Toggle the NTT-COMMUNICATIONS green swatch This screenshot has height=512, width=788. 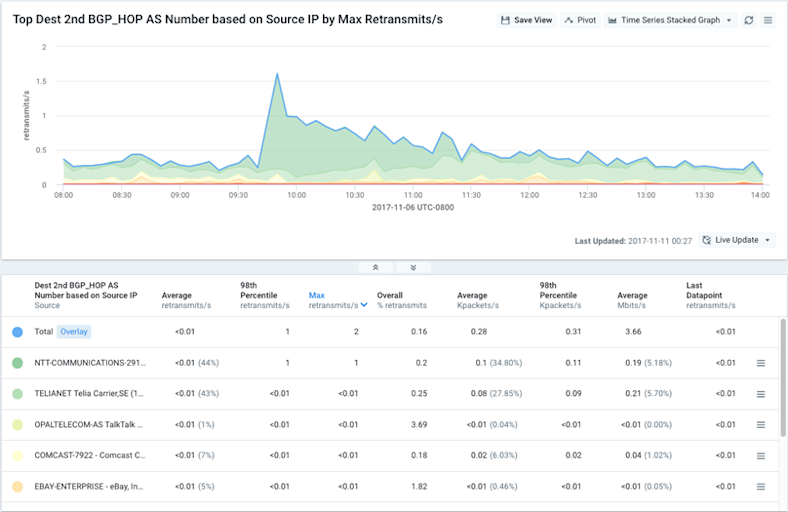(18, 363)
